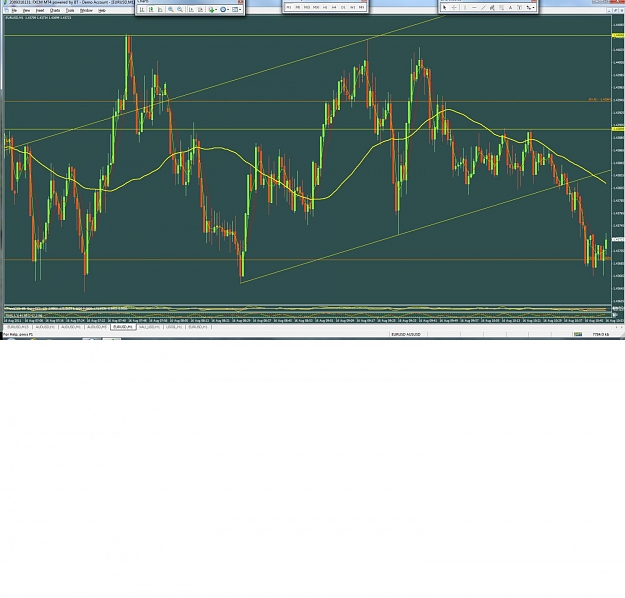Switch to the first EURUSD chart tab
The image size is (625, 598).
tap(18, 327)
